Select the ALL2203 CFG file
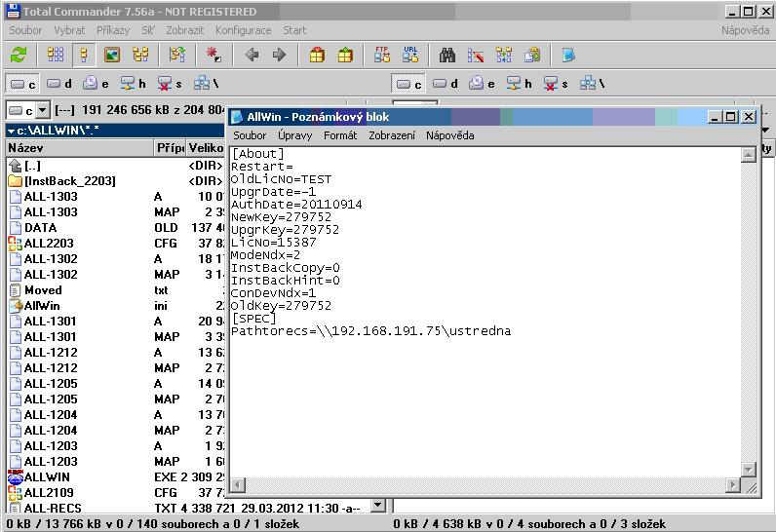The height and width of the screenshot is (532, 776). (x=115, y=244)
